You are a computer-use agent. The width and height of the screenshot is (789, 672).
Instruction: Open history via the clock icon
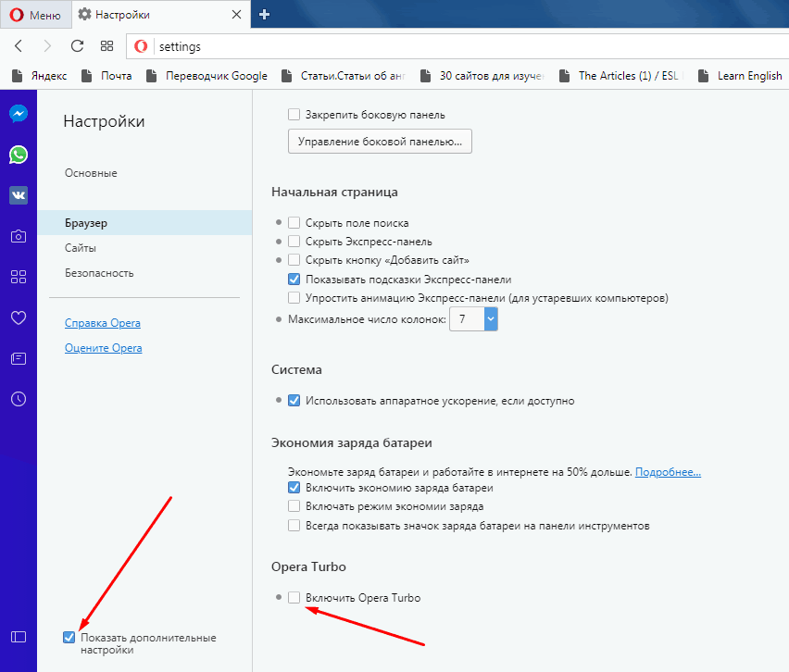tap(19, 399)
